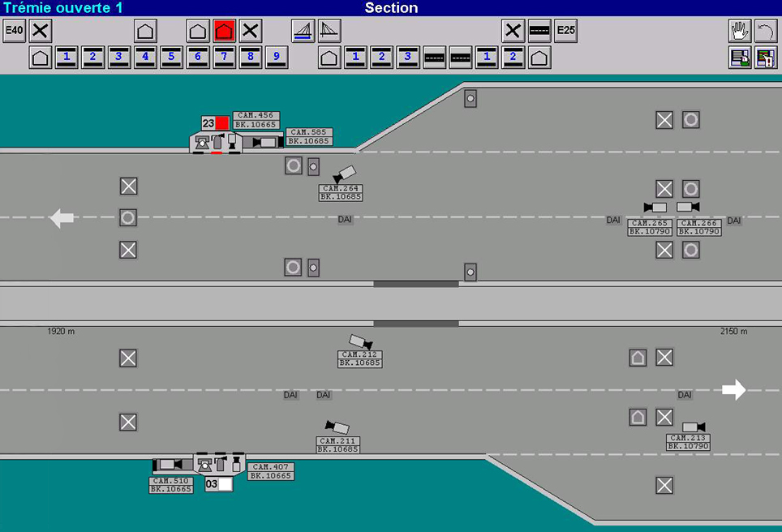Click the X button next to E40

tap(41, 32)
